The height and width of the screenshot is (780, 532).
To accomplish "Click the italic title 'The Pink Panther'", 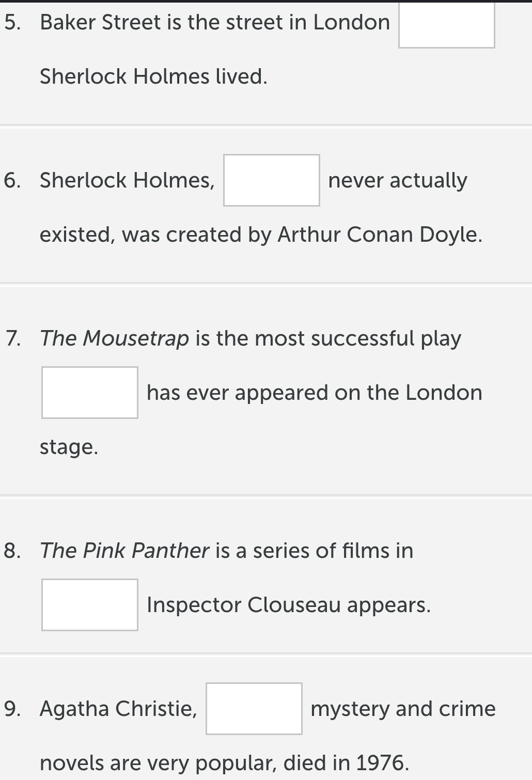I will coord(124,551).
